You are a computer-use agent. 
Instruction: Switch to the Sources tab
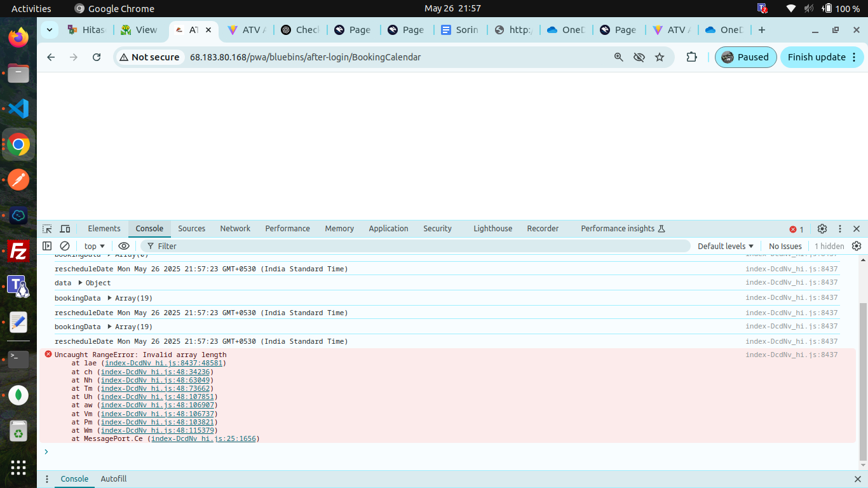pyautogui.click(x=192, y=229)
